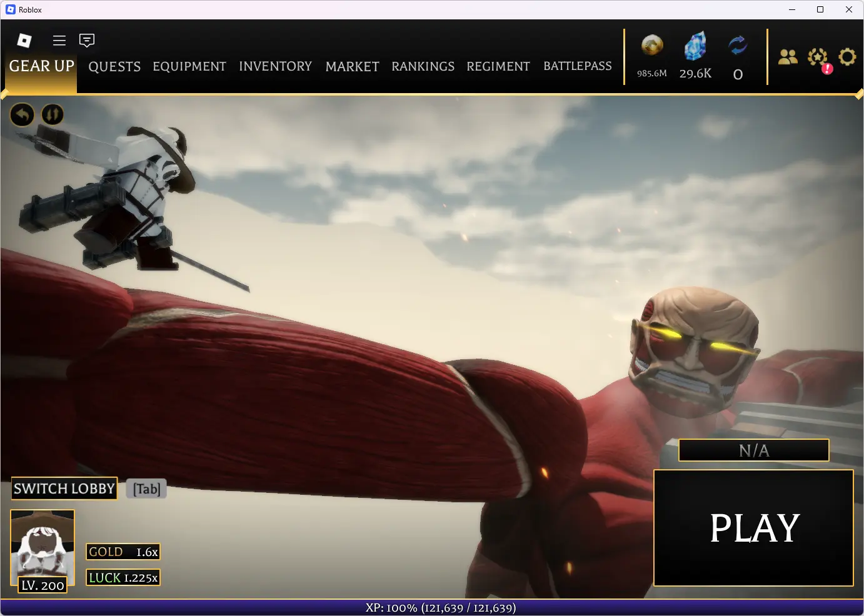Click the round swap arrows button
The image size is (864, 616).
click(x=53, y=114)
